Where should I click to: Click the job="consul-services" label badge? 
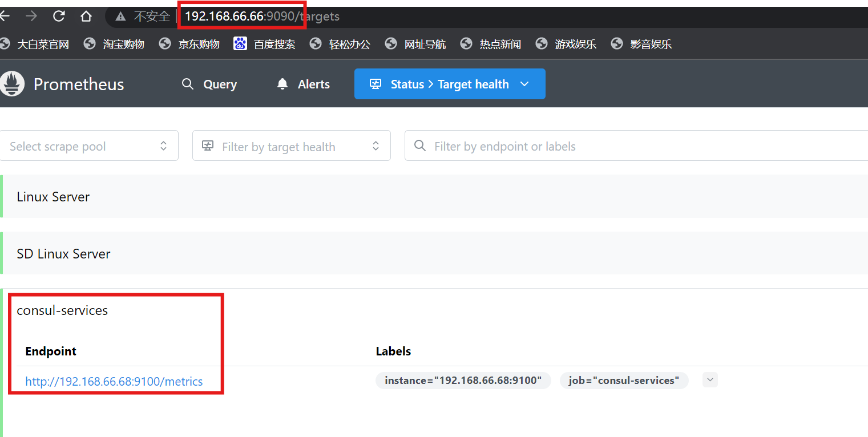coord(624,381)
